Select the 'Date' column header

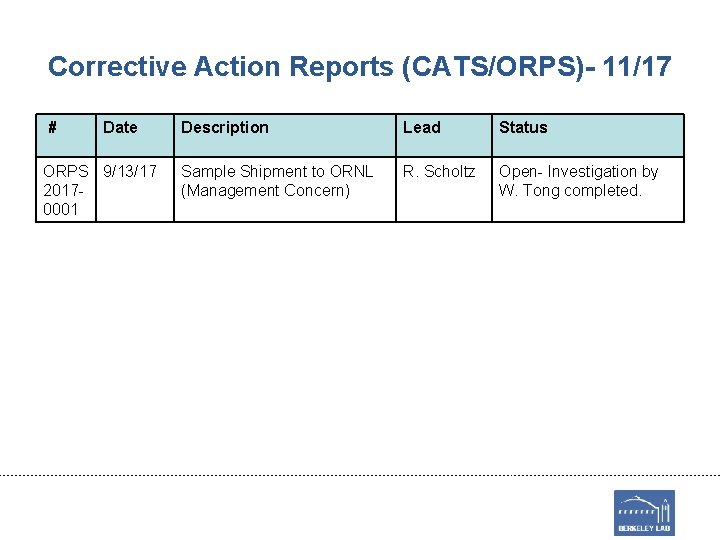pyautogui.click(x=135, y=135)
